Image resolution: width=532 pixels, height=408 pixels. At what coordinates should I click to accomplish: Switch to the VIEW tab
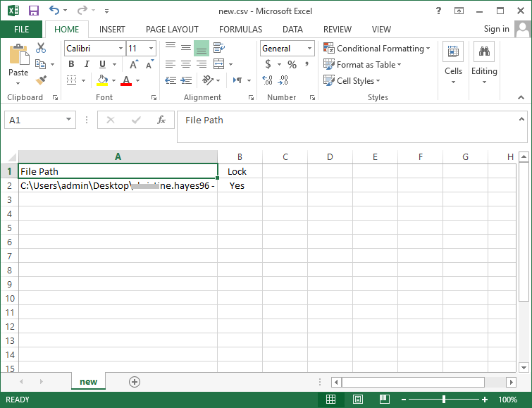coord(381,30)
